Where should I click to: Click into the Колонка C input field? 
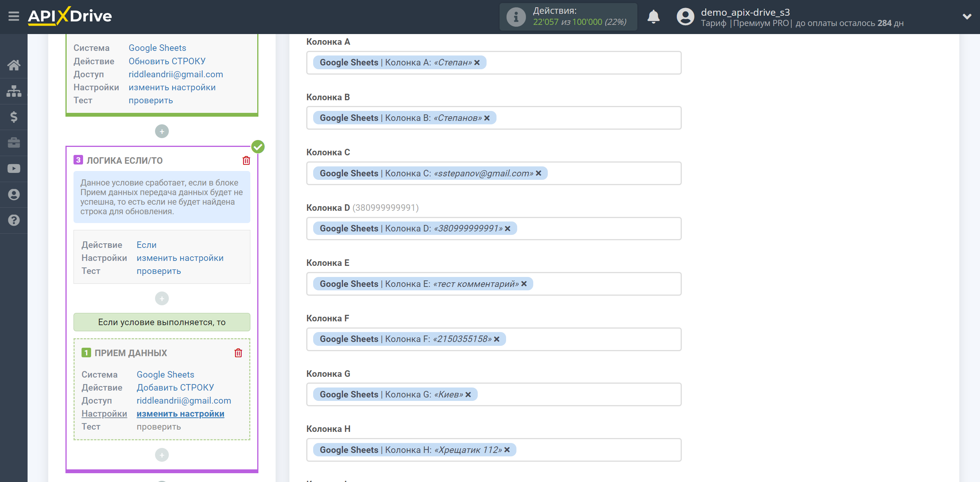coord(494,173)
